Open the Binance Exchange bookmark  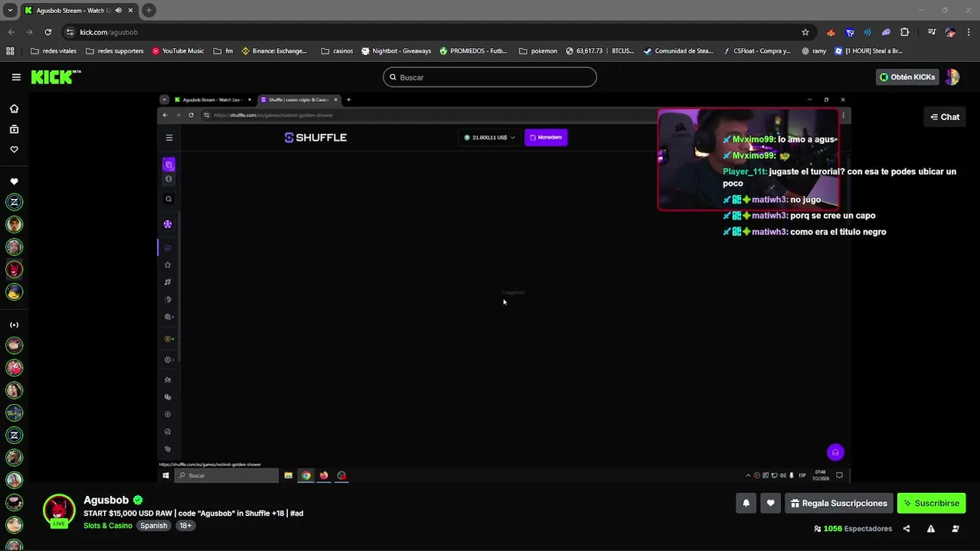274,51
